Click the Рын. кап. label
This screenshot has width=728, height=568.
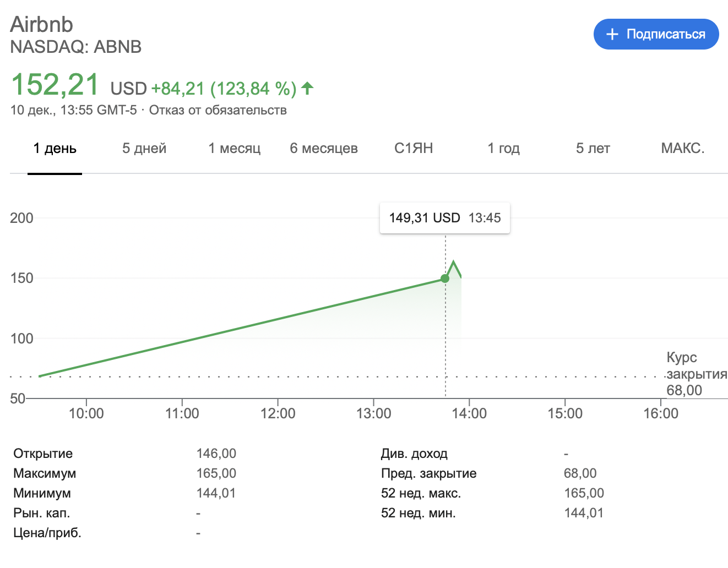click(42, 513)
